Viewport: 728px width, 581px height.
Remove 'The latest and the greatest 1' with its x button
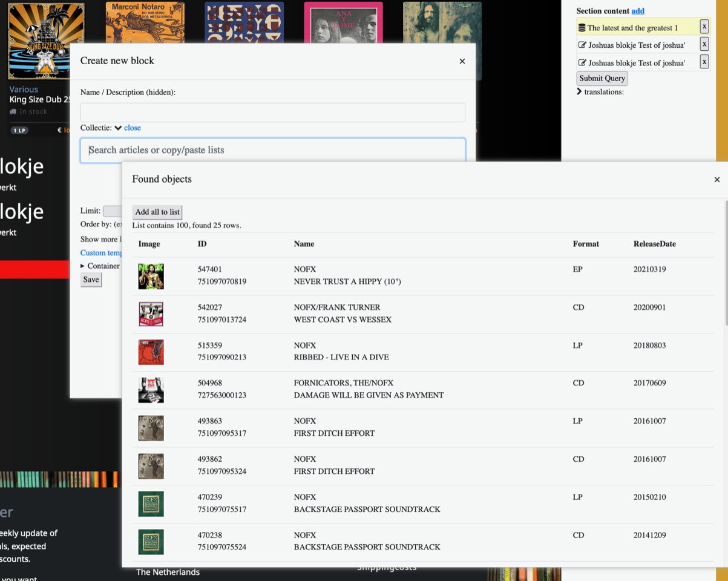click(x=704, y=27)
